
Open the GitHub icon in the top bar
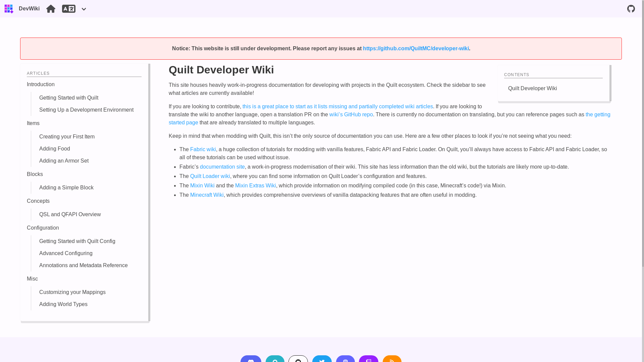[631, 9]
